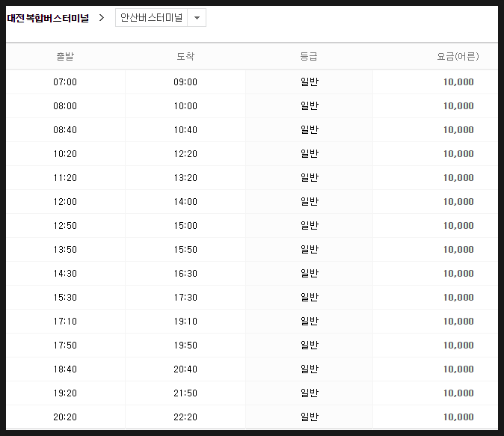Click the chevron next to 대전복합버스터미널

pyautogui.click(x=102, y=18)
